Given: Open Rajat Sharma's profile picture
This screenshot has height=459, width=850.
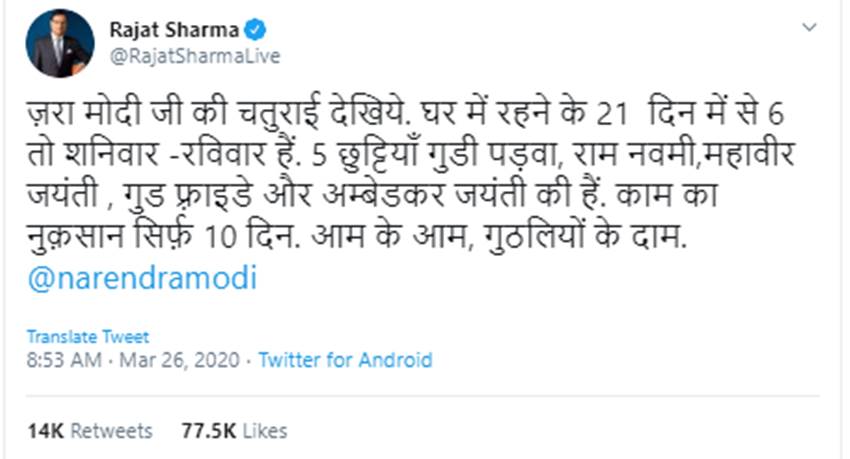Looking at the screenshot, I should pos(60,43).
